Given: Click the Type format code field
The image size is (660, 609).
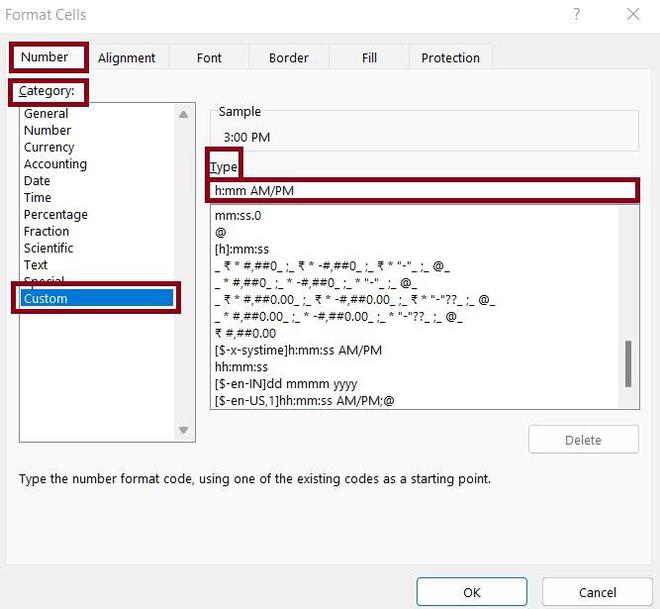Looking at the screenshot, I should coord(423,191).
